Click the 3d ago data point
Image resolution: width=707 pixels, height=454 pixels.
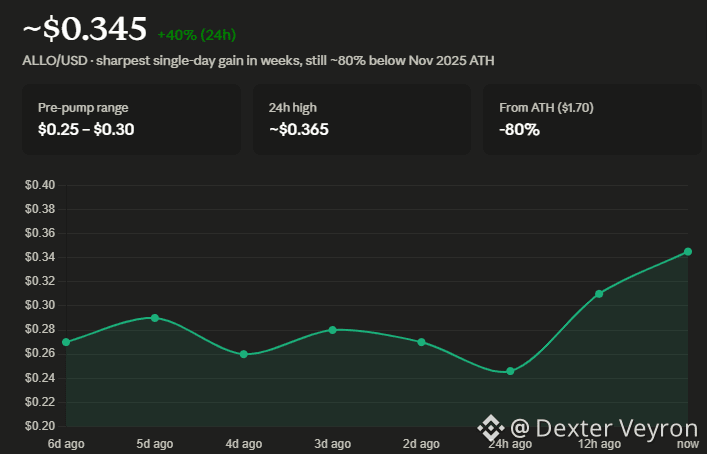(x=332, y=330)
